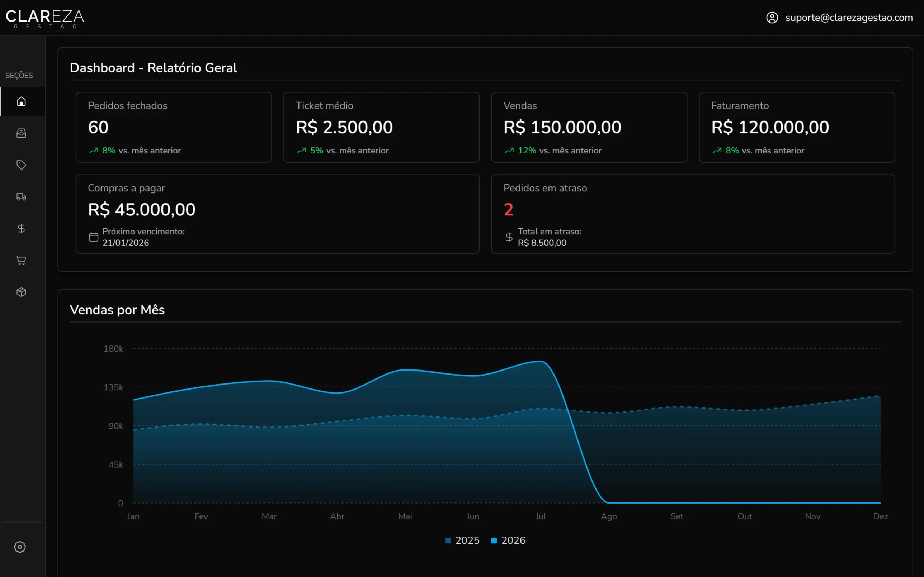924x577 pixels.
Task: Open the package box icon in sidebar
Action: 22,292
